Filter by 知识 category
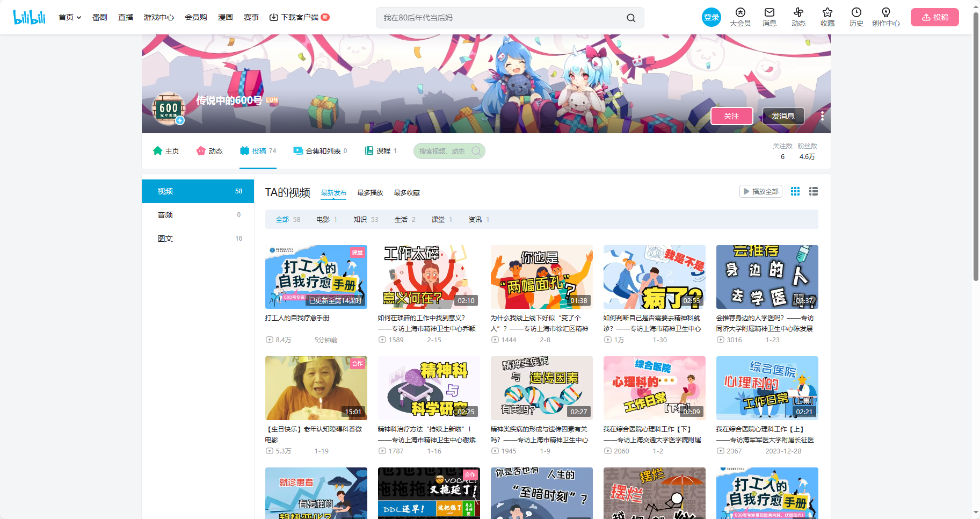Viewport: 980px width, 519px height. [x=366, y=220]
